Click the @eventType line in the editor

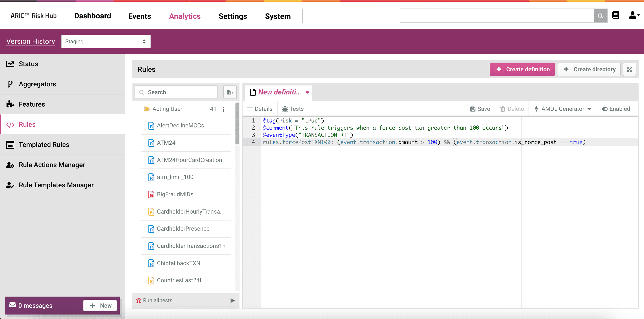(308, 135)
